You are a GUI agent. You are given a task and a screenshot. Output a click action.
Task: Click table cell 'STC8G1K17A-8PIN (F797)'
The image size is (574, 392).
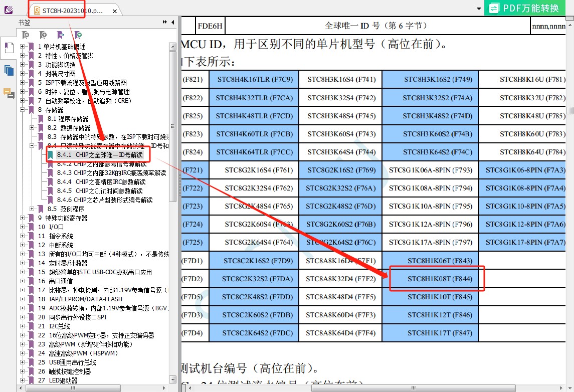pos(431,242)
